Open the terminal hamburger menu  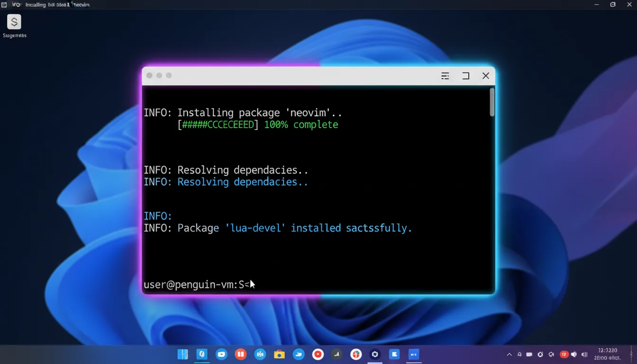pyautogui.click(x=445, y=76)
